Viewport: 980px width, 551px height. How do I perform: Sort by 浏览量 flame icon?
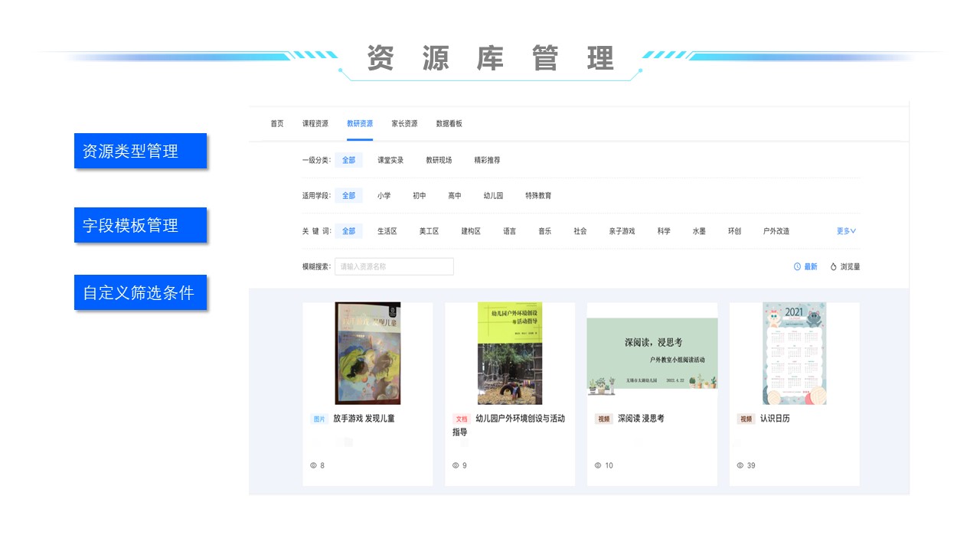point(834,266)
